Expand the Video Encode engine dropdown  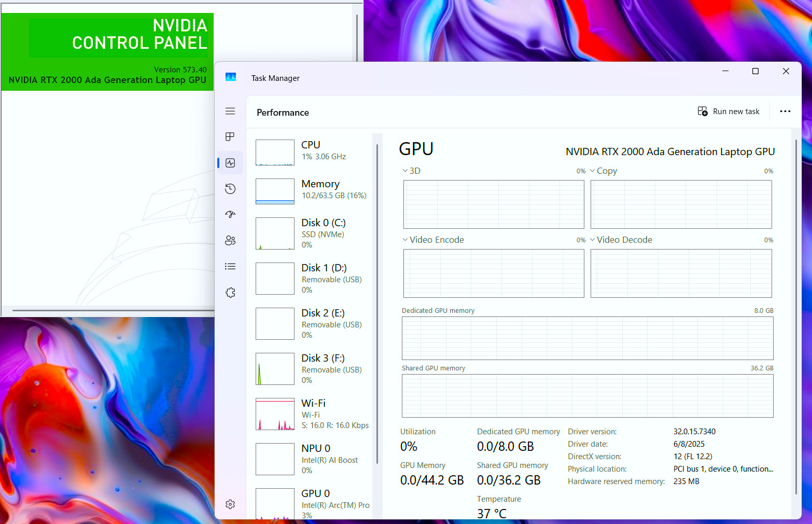(405, 240)
